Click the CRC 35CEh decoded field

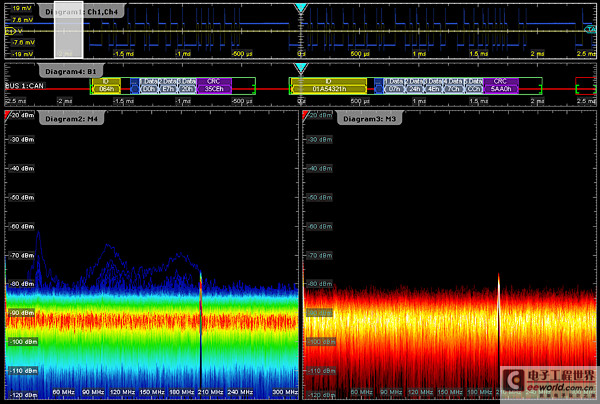point(214,86)
